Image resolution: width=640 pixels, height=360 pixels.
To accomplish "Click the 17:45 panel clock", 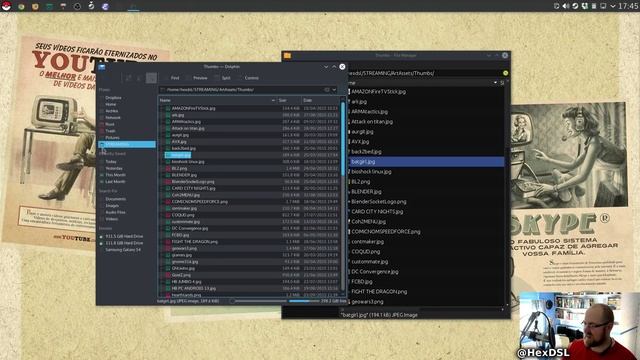I will coord(628,6).
